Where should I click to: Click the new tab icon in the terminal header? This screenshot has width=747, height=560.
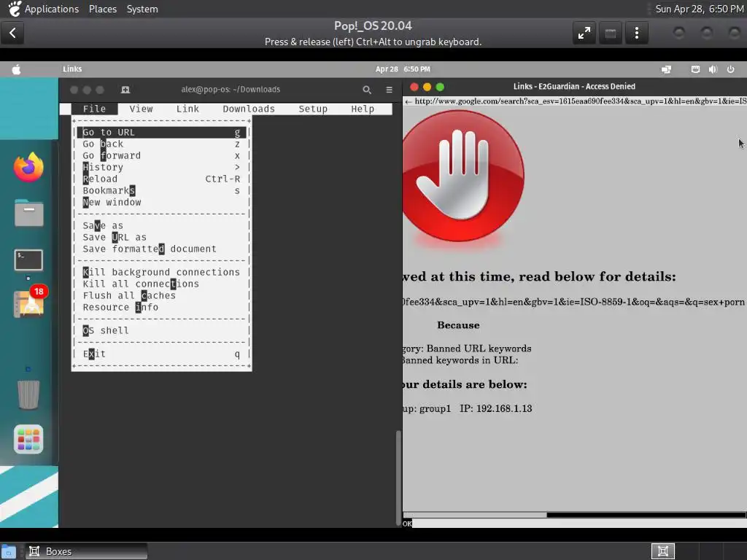[125, 90]
